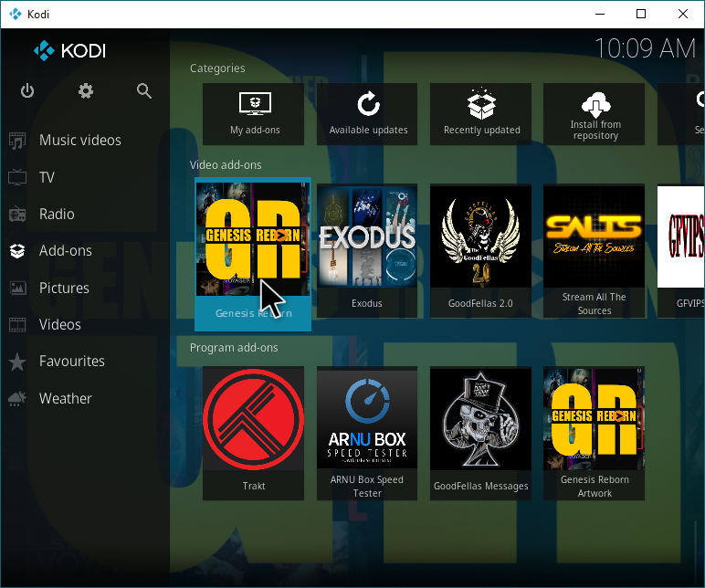
Task: Click the Kodi logo in header
Action: [x=69, y=51]
